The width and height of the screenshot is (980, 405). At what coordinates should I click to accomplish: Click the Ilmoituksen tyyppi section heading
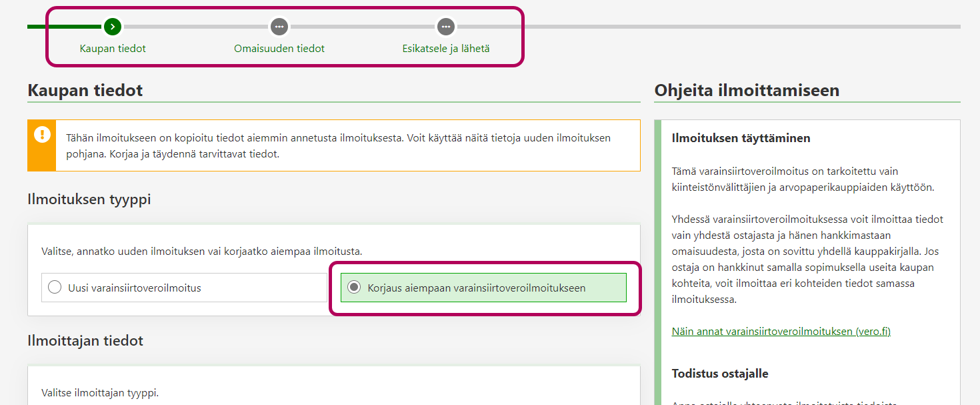point(89,199)
